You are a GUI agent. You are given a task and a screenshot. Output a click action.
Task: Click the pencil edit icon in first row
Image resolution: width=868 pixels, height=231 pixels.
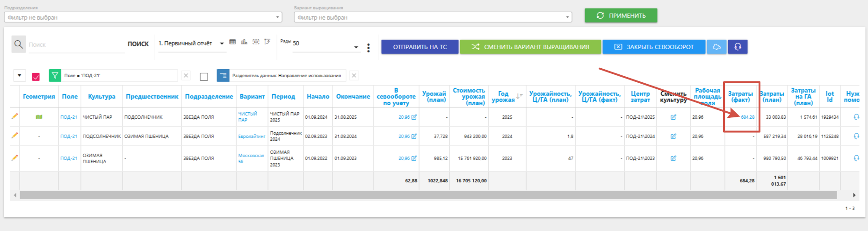click(14, 116)
